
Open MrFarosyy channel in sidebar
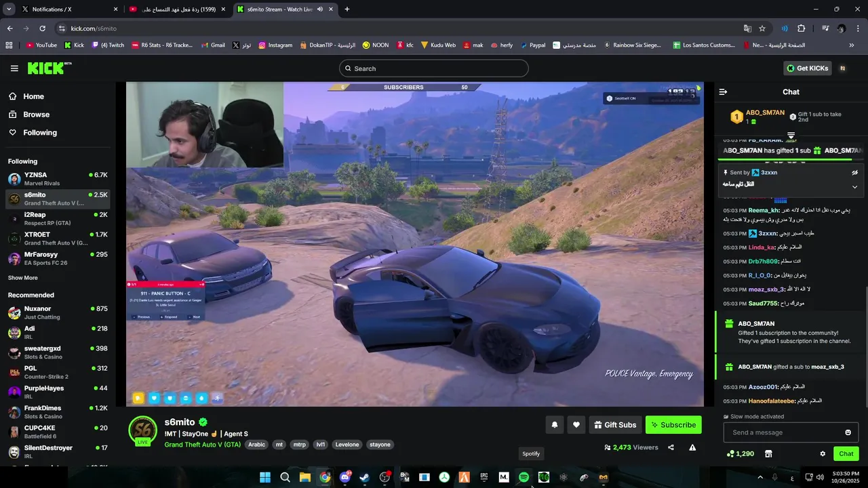point(58,258)
